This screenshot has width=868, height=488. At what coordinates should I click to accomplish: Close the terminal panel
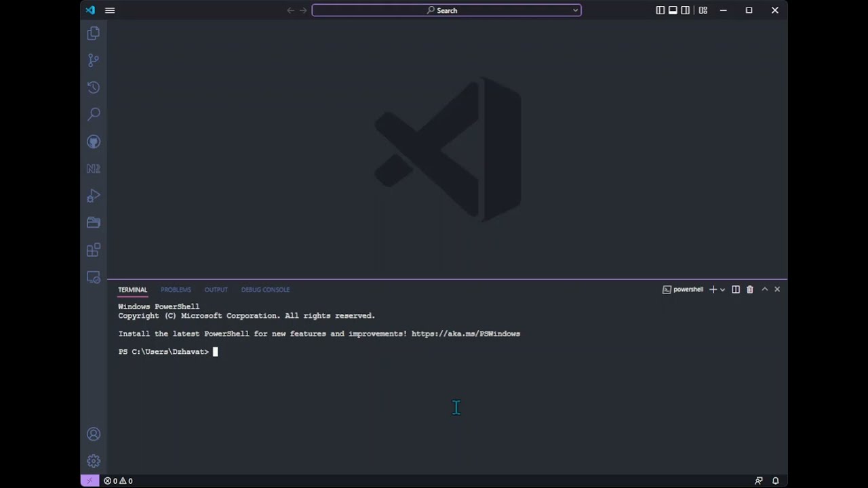click(777, 289)
